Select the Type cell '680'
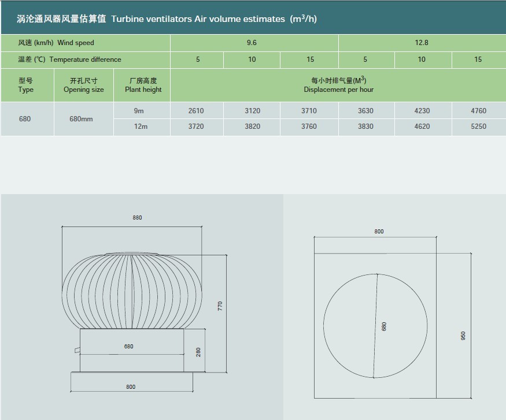 pos(25,119)
